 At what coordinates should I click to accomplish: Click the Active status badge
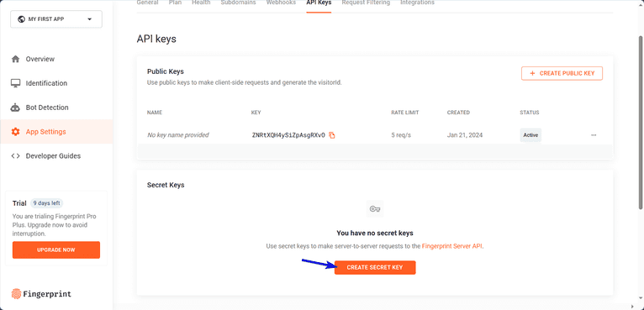pos(531,135)
